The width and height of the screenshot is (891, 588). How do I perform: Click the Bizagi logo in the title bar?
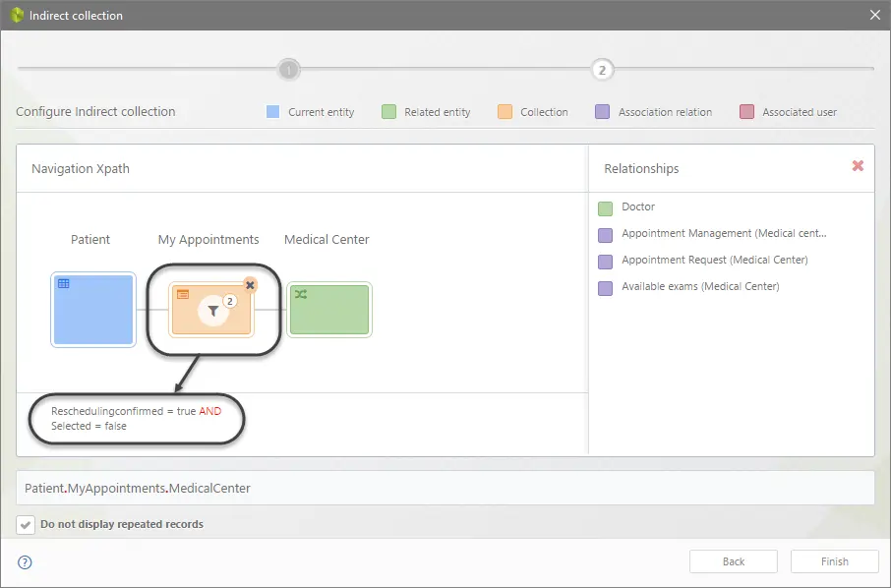(x=17, y=15)
